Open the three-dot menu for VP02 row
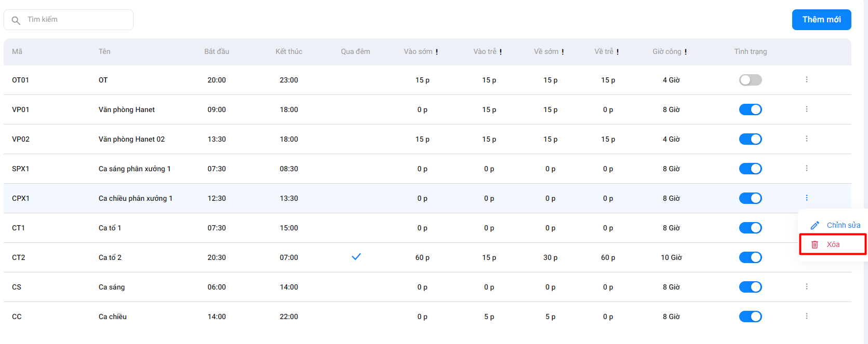 point(806,139)
